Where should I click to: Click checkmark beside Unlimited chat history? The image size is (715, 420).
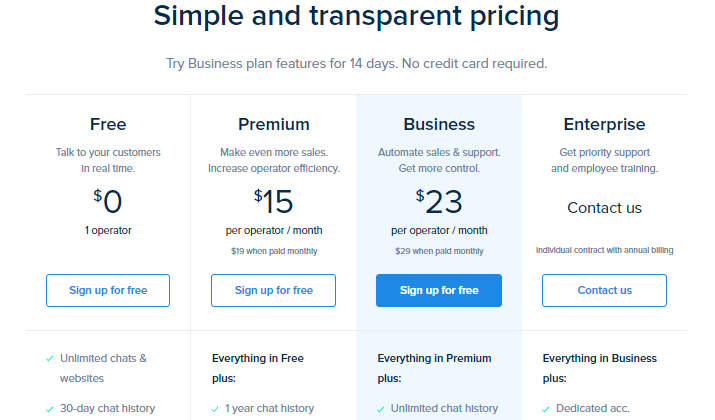pyautogui.click(x=381, y=409)
